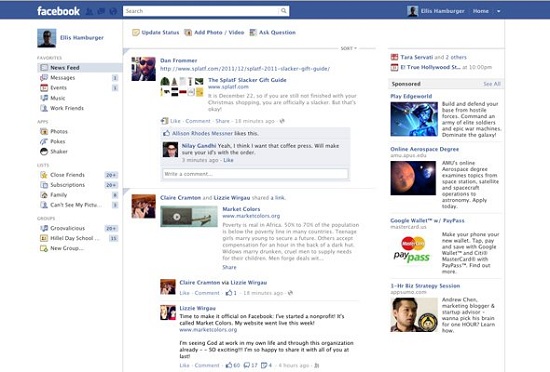Click Share under Market Colors description
The width and height of the screenshot is (550, 372).
pos(229,267)
